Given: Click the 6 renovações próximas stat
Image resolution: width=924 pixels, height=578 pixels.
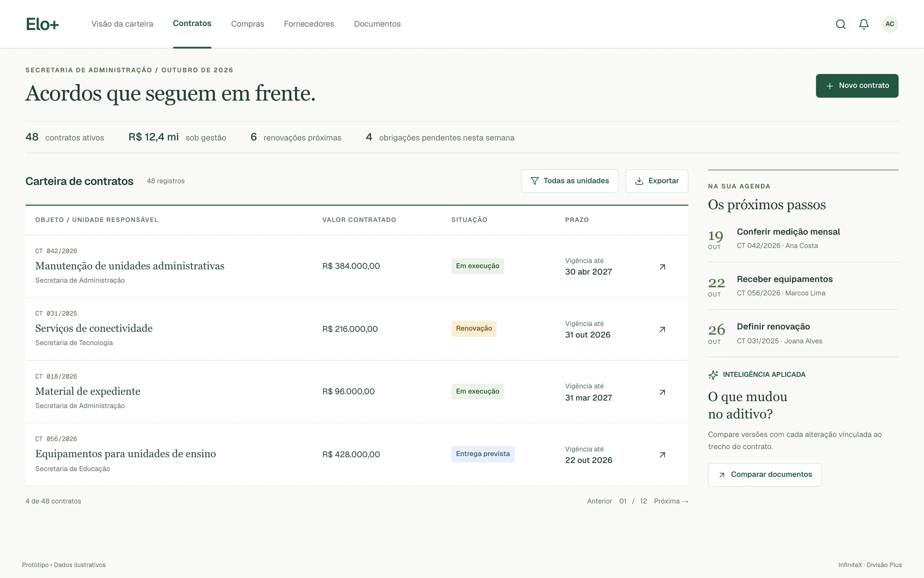Looking at the screenshot, I should [x=296, y=137].
